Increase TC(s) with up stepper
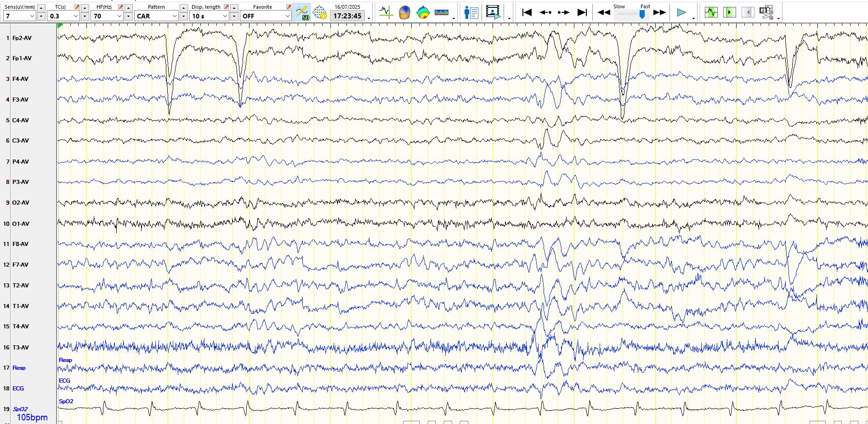868x424 pixels. (x=85, y=8)
